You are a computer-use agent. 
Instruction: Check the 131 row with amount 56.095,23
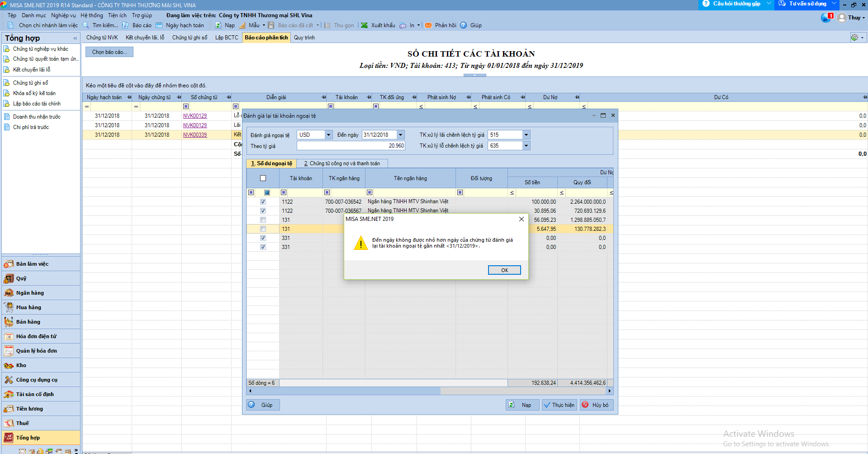[263, 220]
